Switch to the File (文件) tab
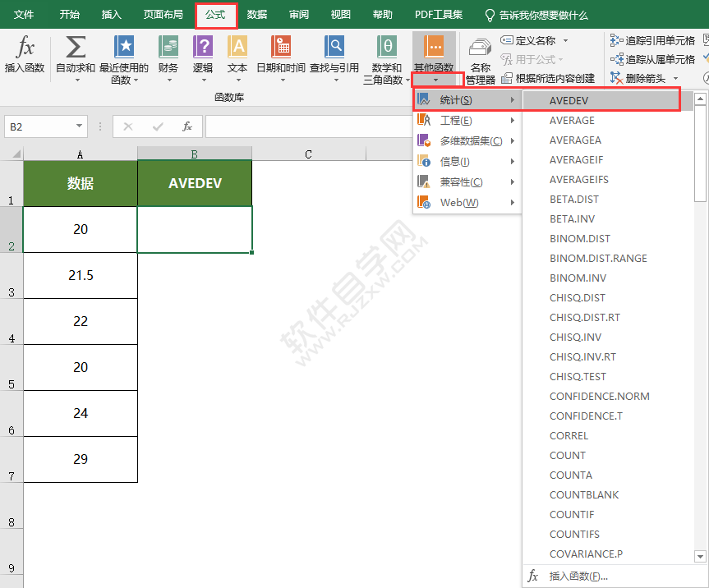The width and height of the screenshot is (709, 588). [24, 15]
